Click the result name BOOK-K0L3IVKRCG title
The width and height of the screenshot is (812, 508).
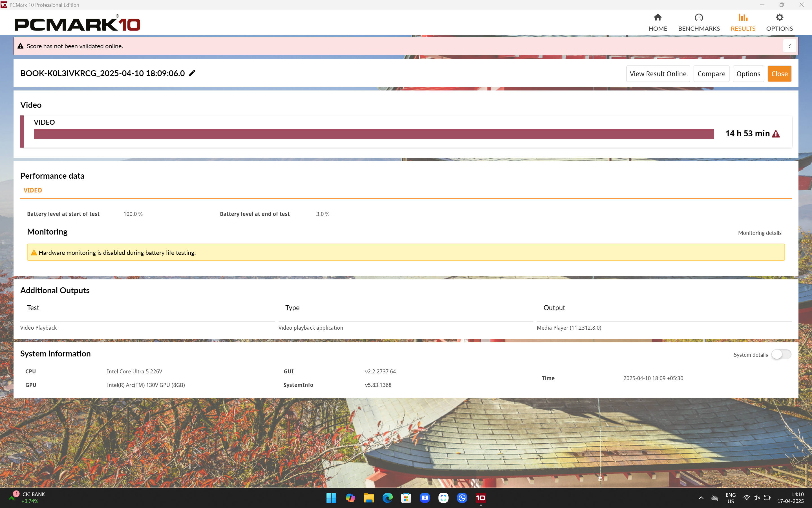[102, 73]
